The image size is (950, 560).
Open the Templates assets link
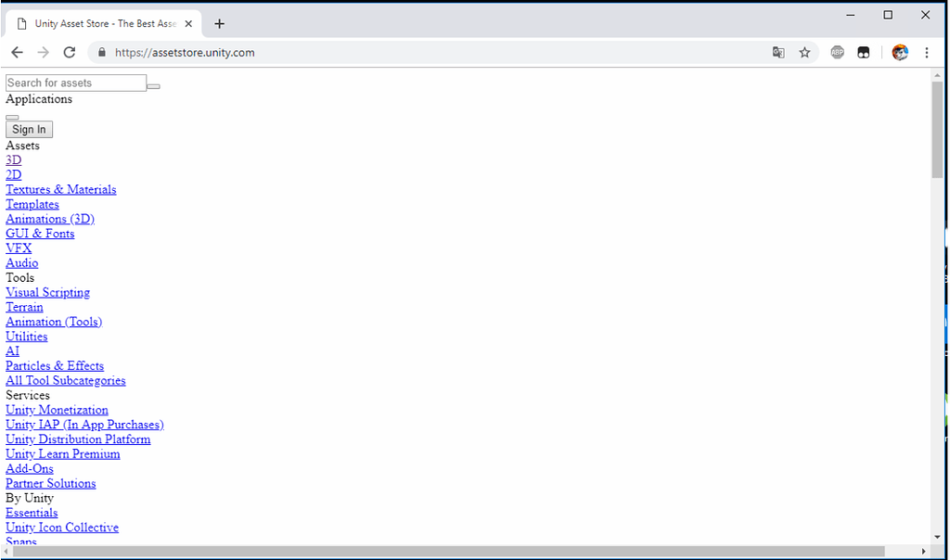pyautogui.click(x=32, y=204)
